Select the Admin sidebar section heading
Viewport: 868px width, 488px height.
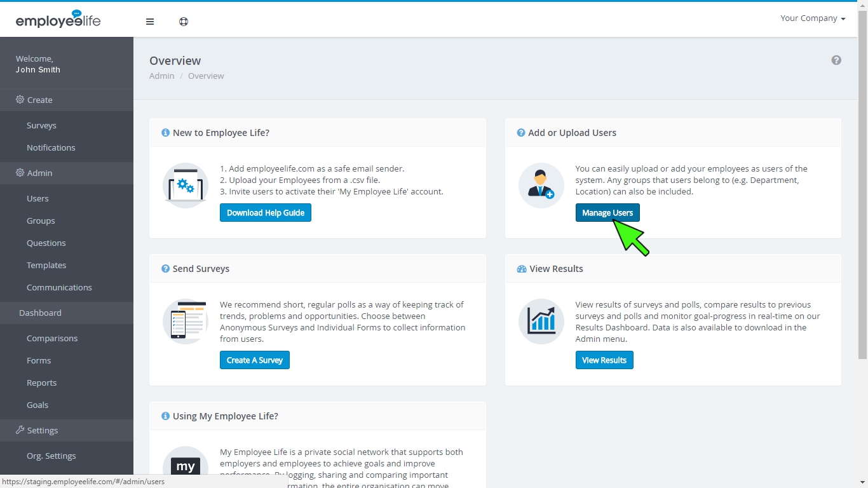[x=67, y=173]
